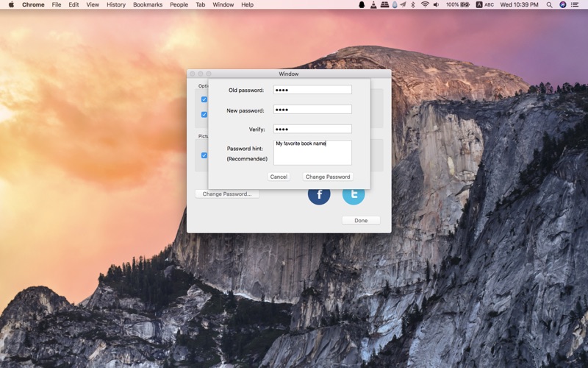The image size is (588, 368).
Task: Click the VLC cone menu bar icon
Action: [373, 4]
